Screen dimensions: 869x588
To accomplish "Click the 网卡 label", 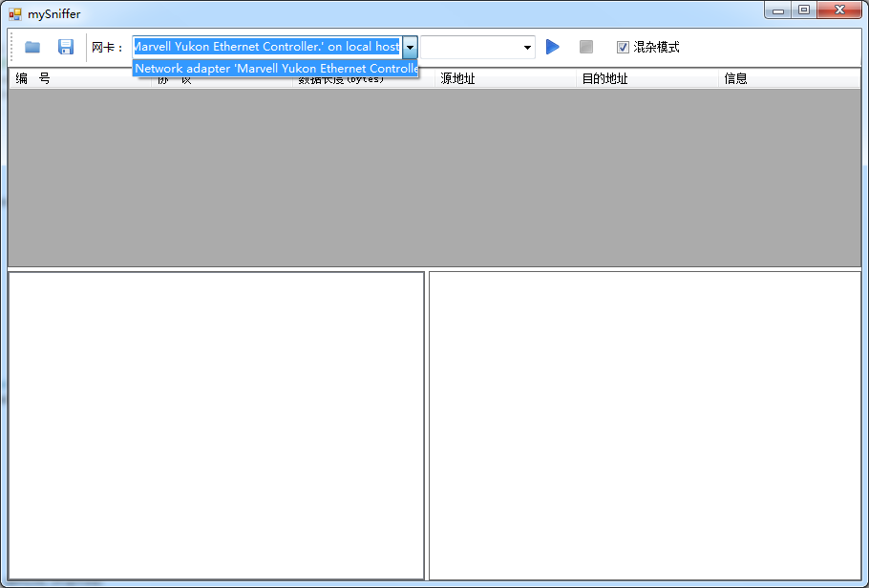I will tap(107, 48).
